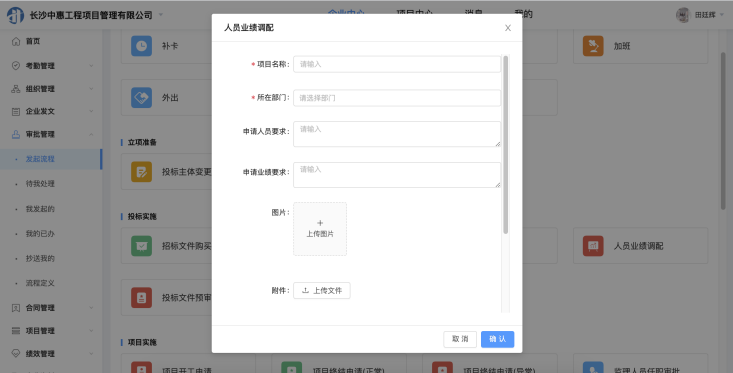Click the 立项准备 section heading
The width and height of the screenshot is (733, 373).
click(x=142, y=142)
